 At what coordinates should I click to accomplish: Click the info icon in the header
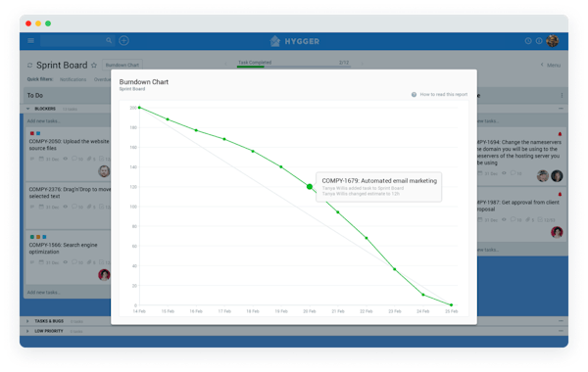(x=539, y=41)
